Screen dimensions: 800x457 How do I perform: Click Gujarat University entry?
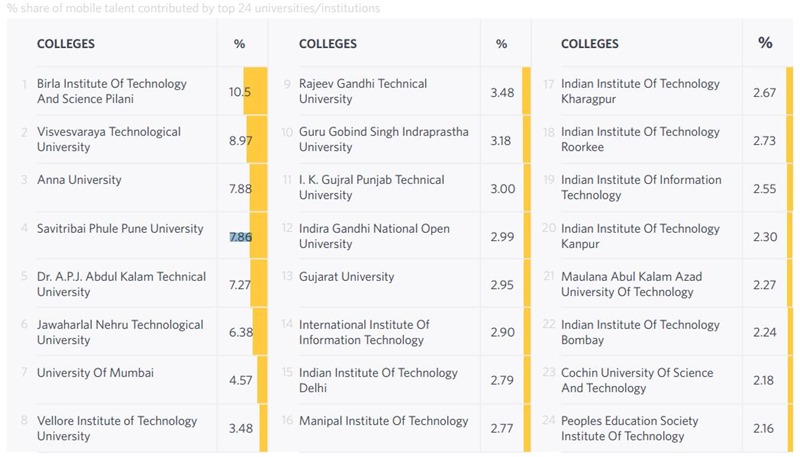[346, 277]
